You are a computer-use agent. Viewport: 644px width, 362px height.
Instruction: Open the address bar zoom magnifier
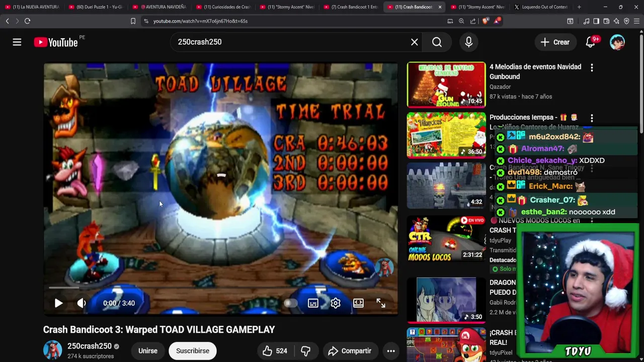point(461,21)
